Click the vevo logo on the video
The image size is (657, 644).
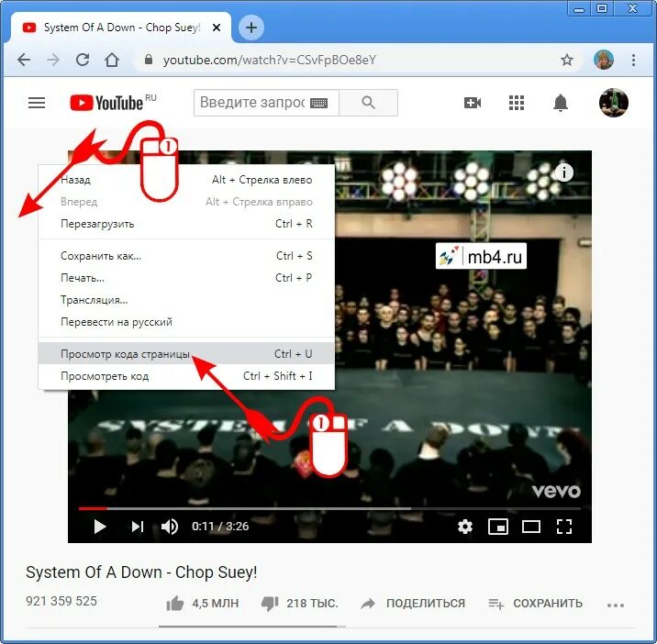(556, 491)
